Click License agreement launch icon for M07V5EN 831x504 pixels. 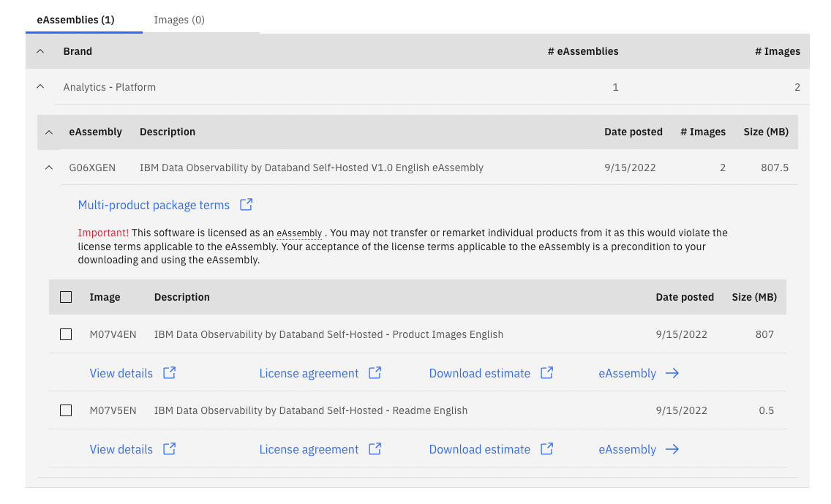tap(375, 449)
